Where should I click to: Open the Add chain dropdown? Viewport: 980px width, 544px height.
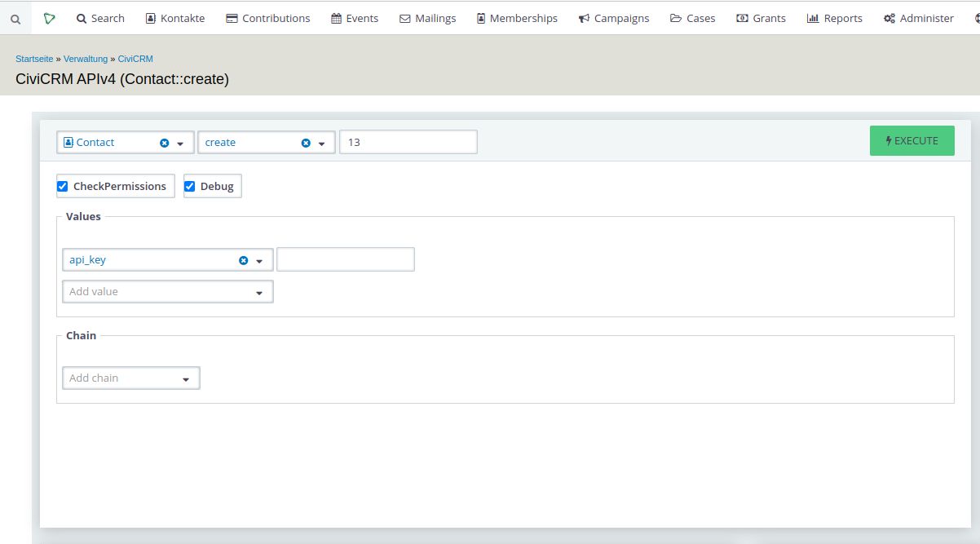(131, 378)
